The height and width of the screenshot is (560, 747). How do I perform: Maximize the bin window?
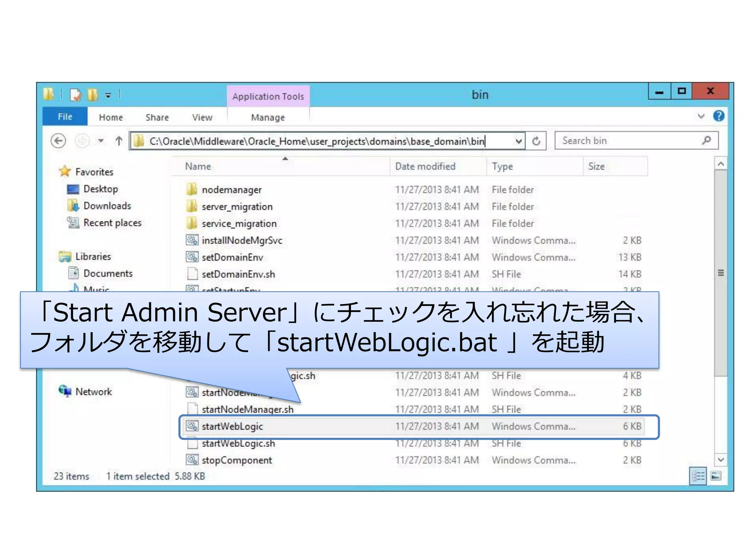[x=681, y=91]
